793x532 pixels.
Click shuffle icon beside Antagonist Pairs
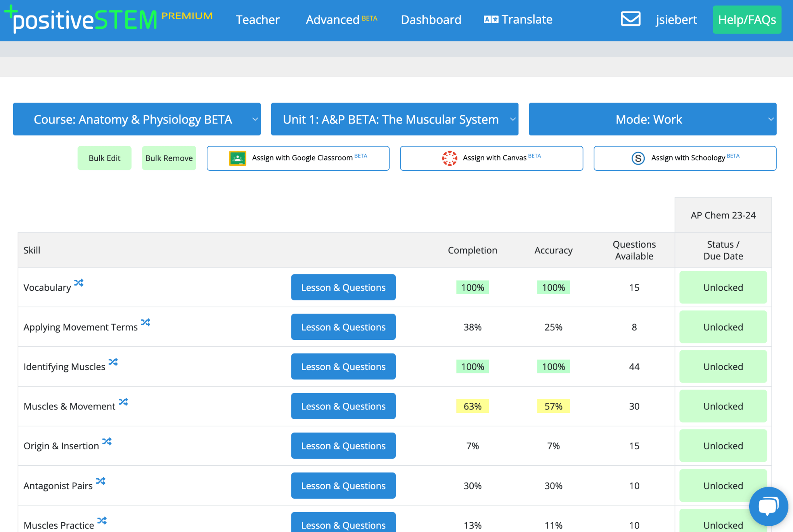pos(100,481)
